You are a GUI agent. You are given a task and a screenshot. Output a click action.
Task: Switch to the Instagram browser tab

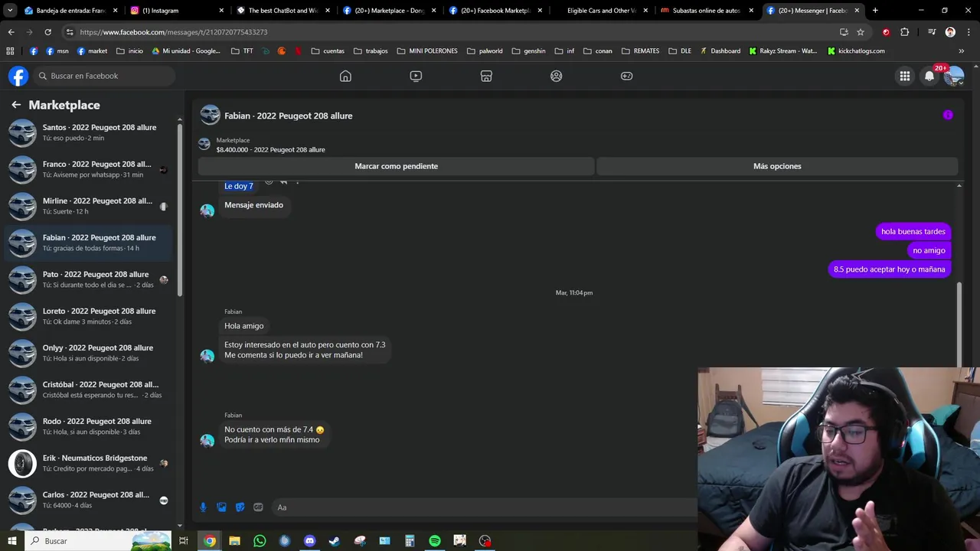175,11
